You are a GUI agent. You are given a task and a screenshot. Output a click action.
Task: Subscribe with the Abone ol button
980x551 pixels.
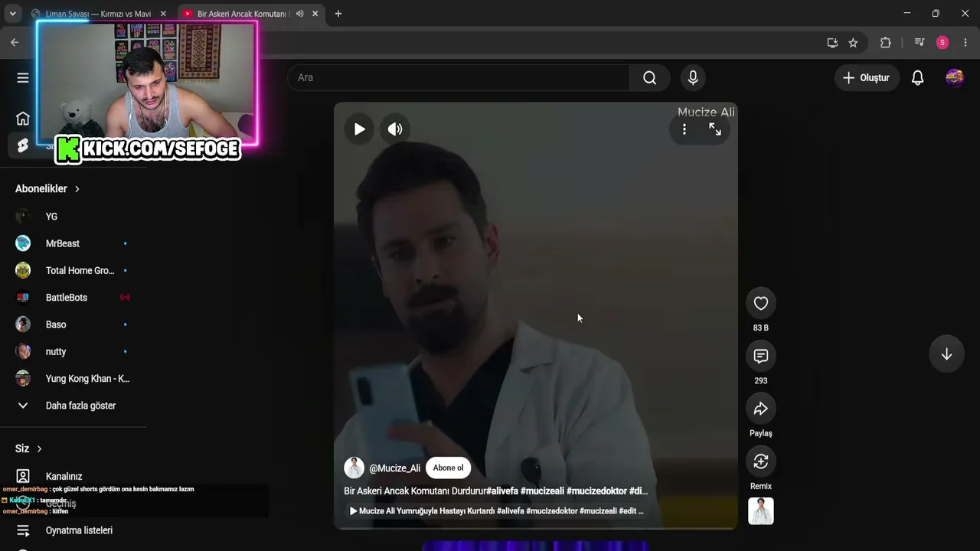tap(448, 468)
